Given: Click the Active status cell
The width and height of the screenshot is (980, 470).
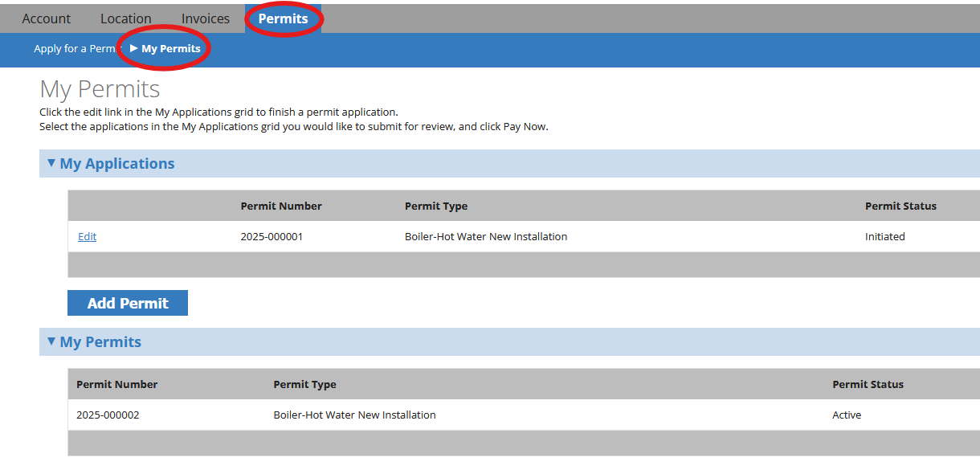Looking at the screenshot, I should [x=847, y=415].
